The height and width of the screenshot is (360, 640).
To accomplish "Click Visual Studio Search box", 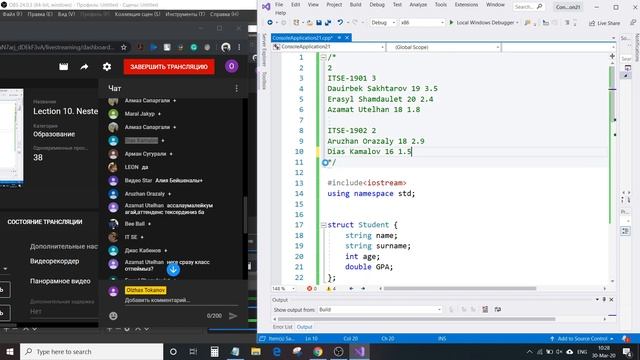I will 529,7.
